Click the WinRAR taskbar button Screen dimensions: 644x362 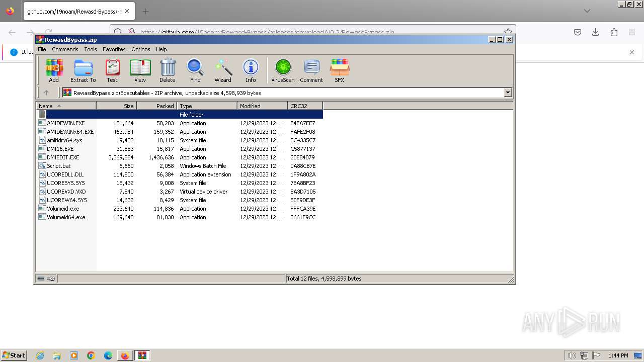tap(142, 355)
